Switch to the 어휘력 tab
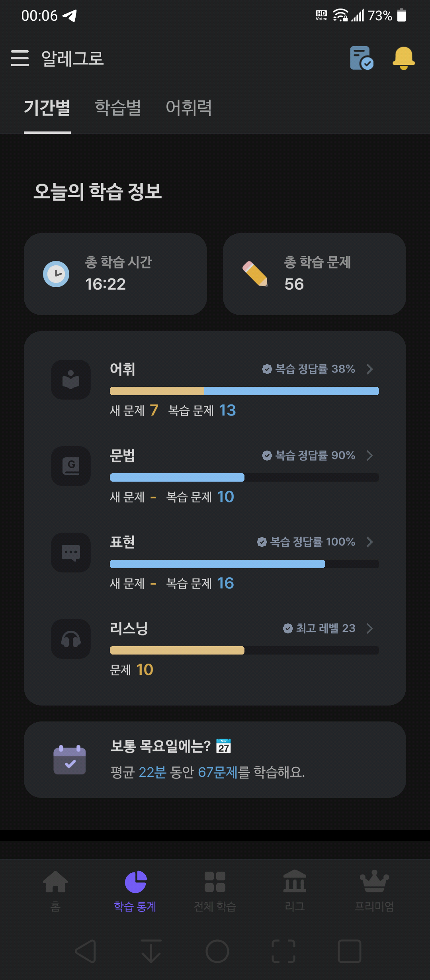This screenshot has width=430, height=980. [x=189, y=108]
